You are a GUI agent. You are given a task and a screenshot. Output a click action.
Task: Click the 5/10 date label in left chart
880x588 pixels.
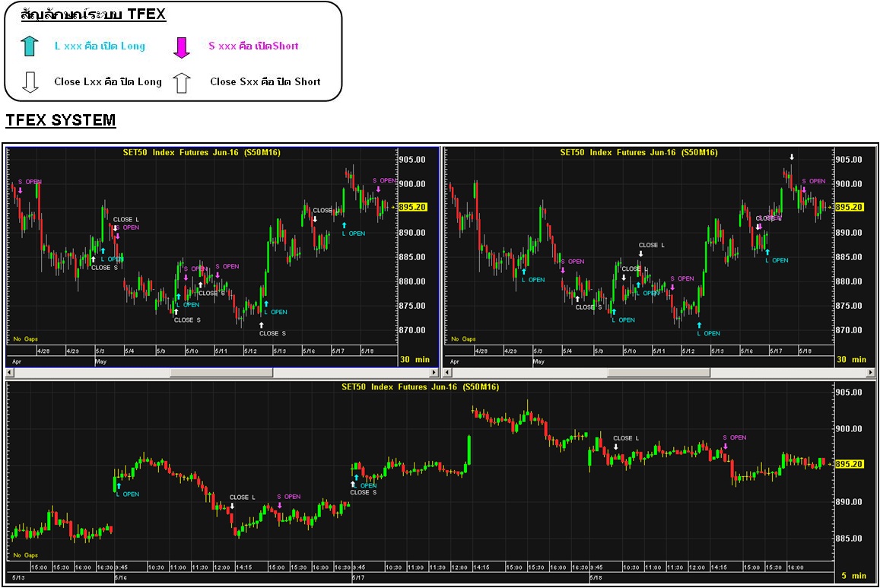[192, 351]
